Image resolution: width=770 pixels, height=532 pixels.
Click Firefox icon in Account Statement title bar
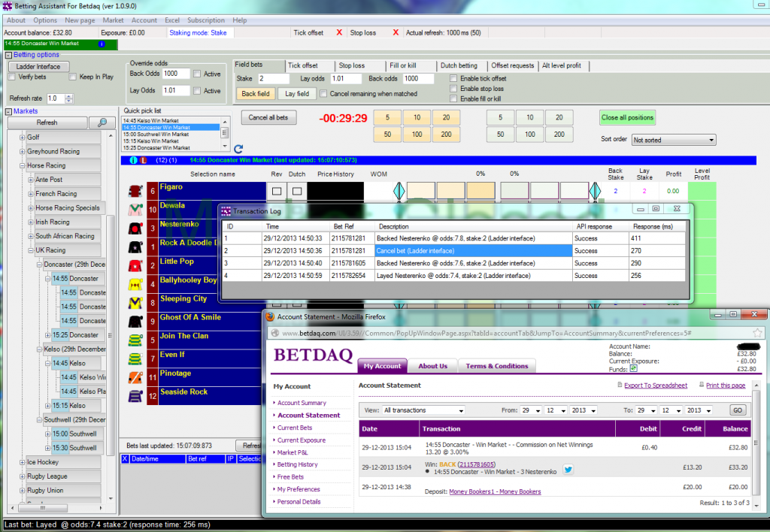270,317
